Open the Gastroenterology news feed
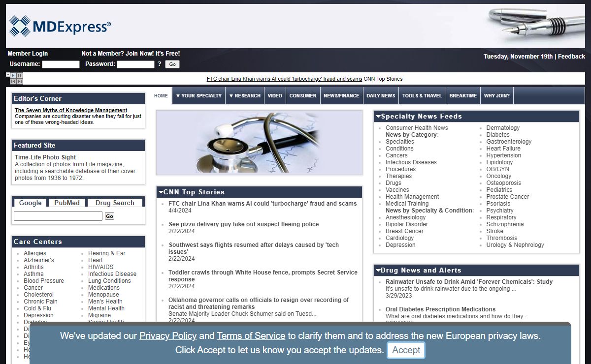The image size is (591, 364). (x=509, y=142)
